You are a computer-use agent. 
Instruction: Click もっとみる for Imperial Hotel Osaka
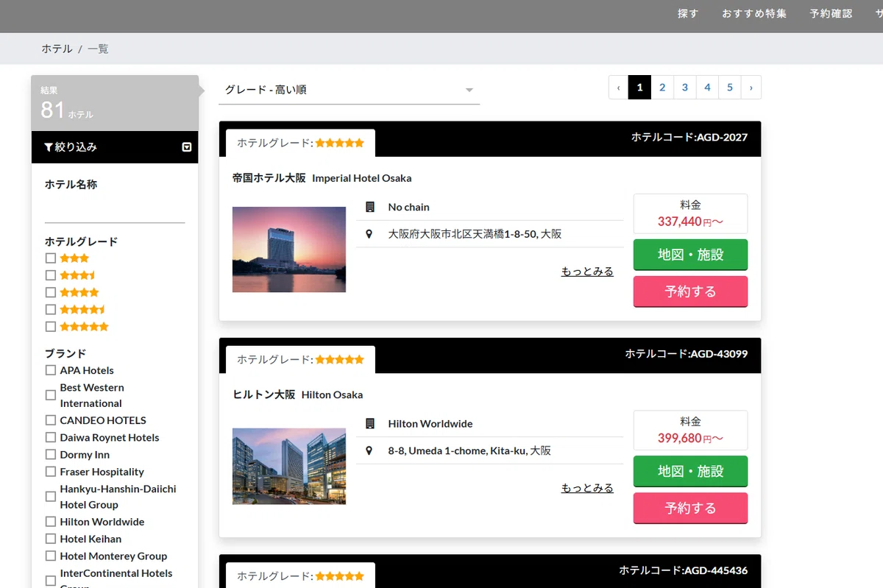click(x=587, y=272)
